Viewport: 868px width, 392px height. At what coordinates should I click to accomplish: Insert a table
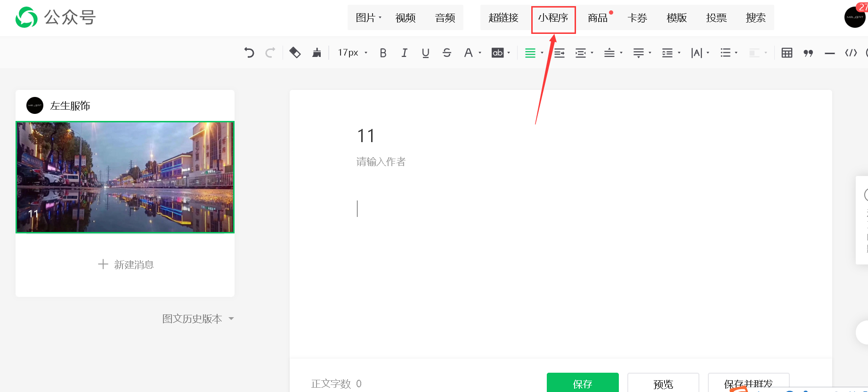(787, 53)
